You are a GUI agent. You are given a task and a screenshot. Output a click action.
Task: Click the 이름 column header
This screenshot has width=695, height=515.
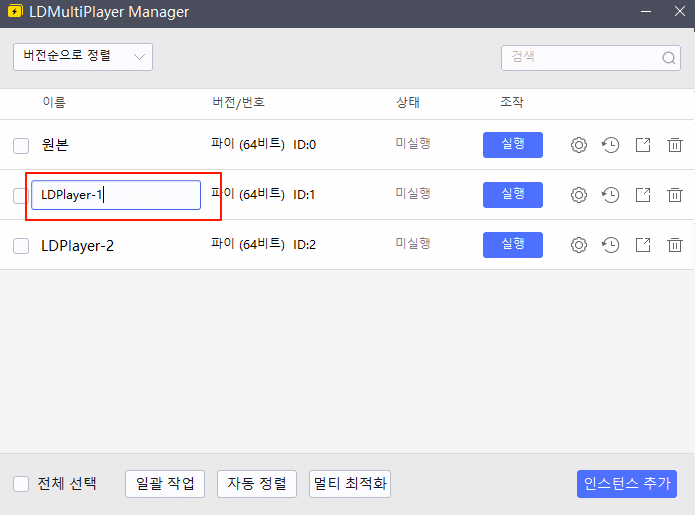(54, 103)
